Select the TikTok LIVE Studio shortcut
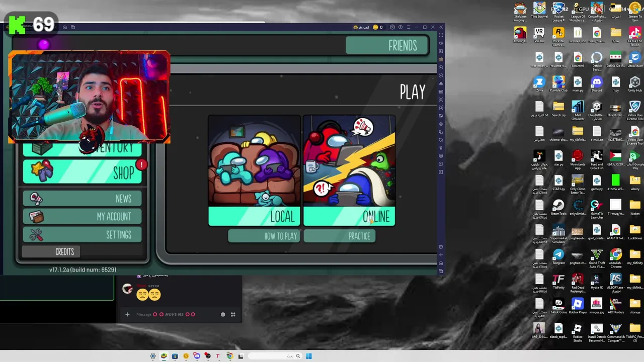Screen dimensions: 644x362 [635, 36]
